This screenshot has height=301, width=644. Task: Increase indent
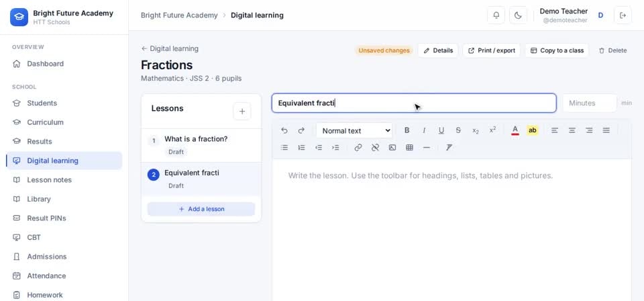pyautogui.click(x=335, y=148)
